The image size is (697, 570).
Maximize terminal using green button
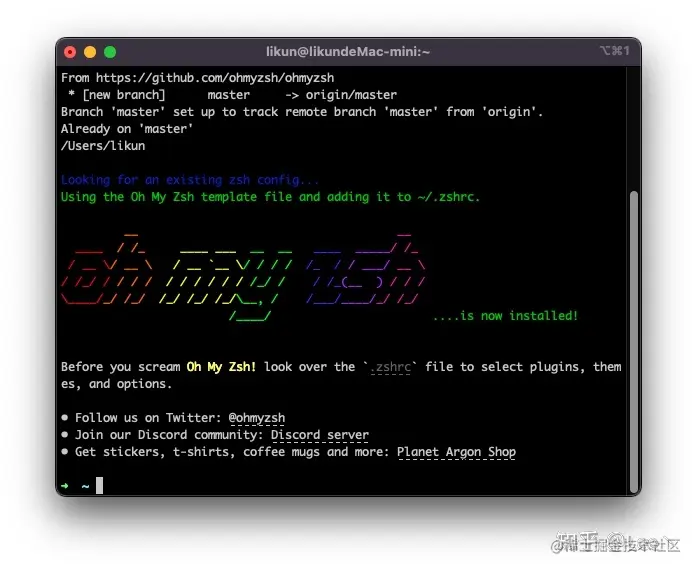110,52
